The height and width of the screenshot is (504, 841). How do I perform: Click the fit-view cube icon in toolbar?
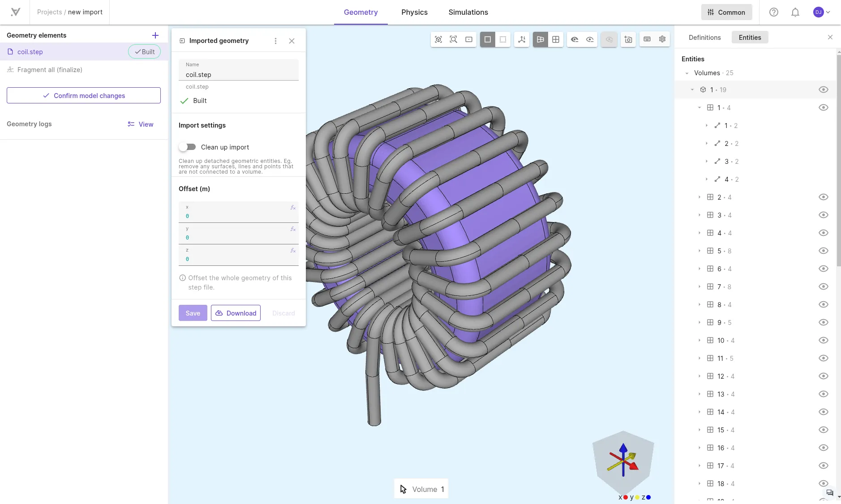pos(438,39)
